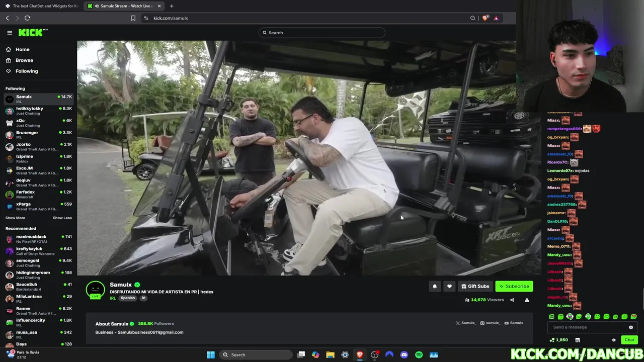Reload the browser page
The width and height of the screenshot is (644, 362).
click(27, 18)
